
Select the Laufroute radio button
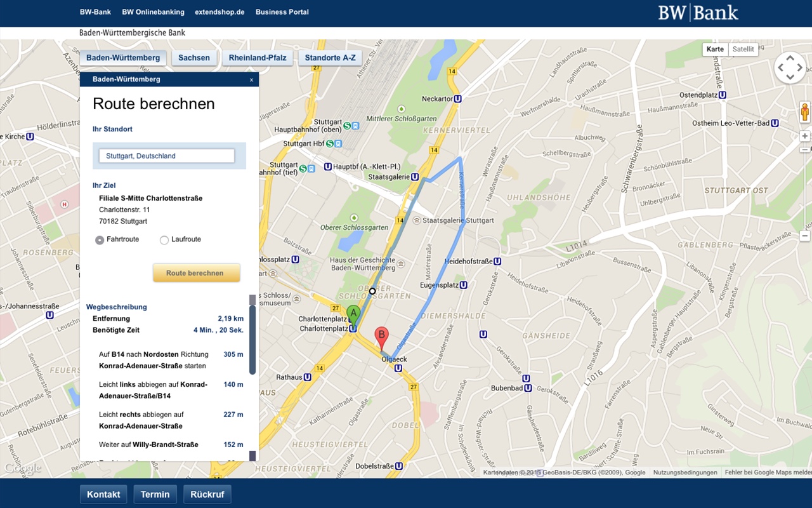pyautogui.click(x=164, y=240)
